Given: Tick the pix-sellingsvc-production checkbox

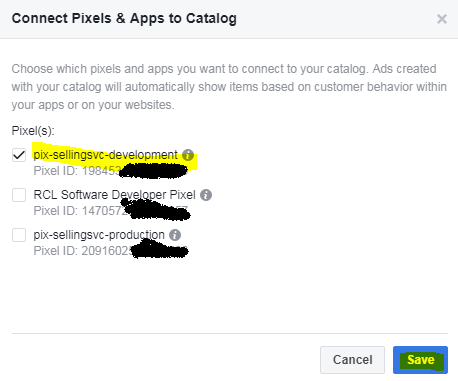Looking at the screenshot, I should [19, 235].
